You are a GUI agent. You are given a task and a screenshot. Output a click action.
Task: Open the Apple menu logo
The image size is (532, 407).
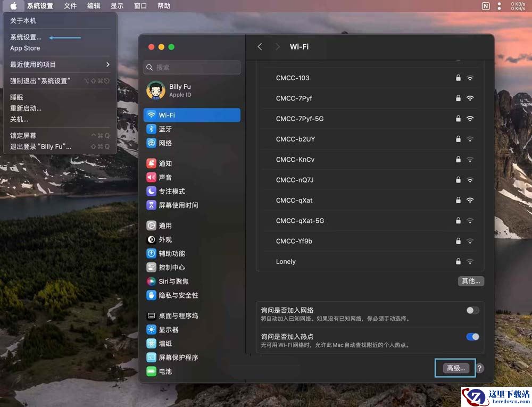(13, 6)
